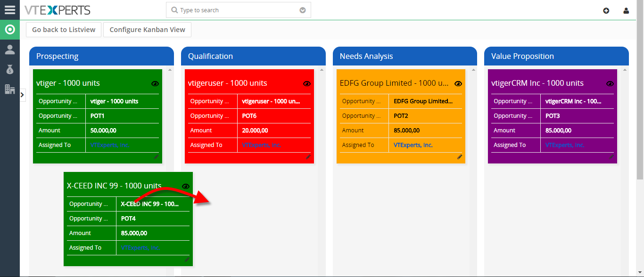Open the search box dropdown arrow

click(x=303, y=10)
